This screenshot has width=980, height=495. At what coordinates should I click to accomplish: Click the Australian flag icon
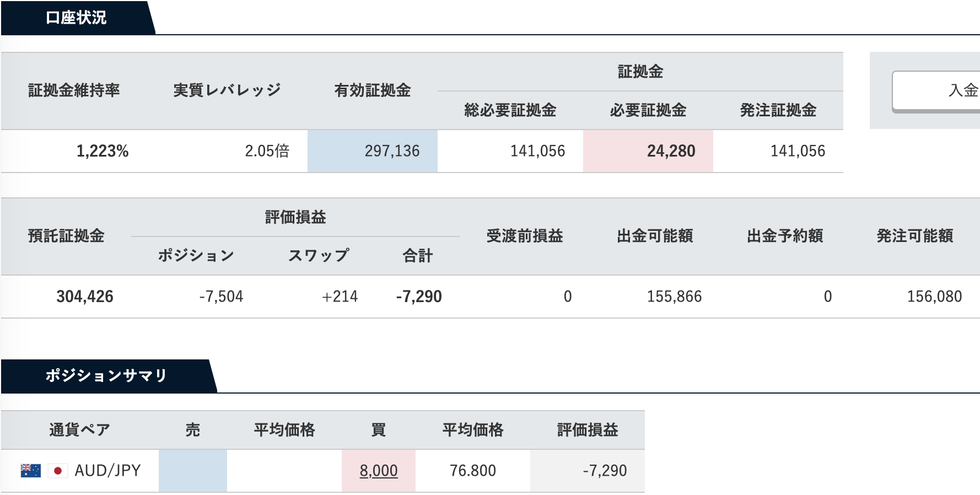click(x=31, y=471)
